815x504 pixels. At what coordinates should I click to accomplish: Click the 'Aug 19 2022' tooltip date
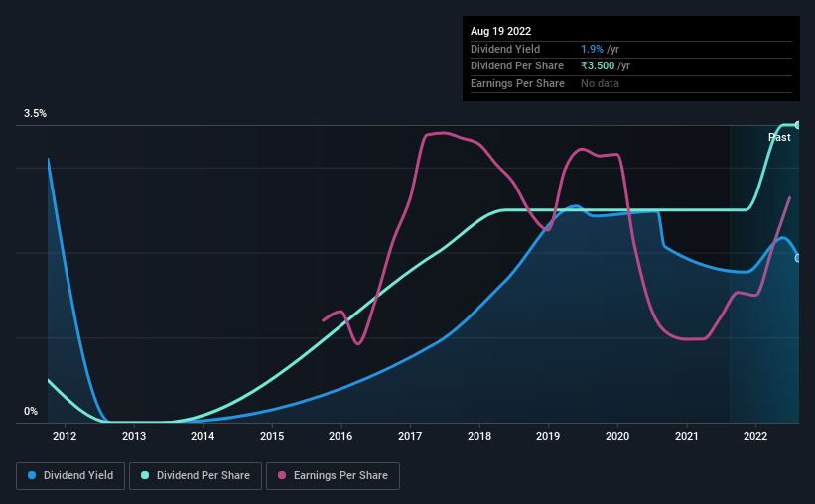coord(500,31)
